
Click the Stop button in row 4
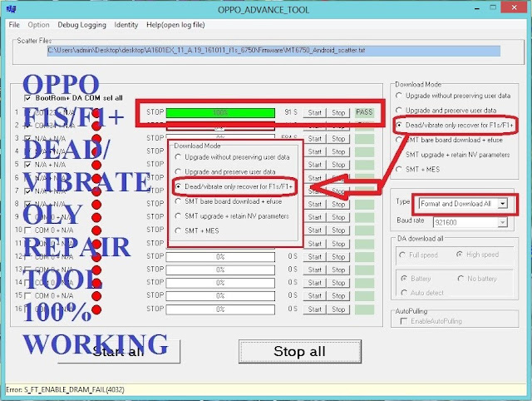pyautogui.click(x=338, y=151)
